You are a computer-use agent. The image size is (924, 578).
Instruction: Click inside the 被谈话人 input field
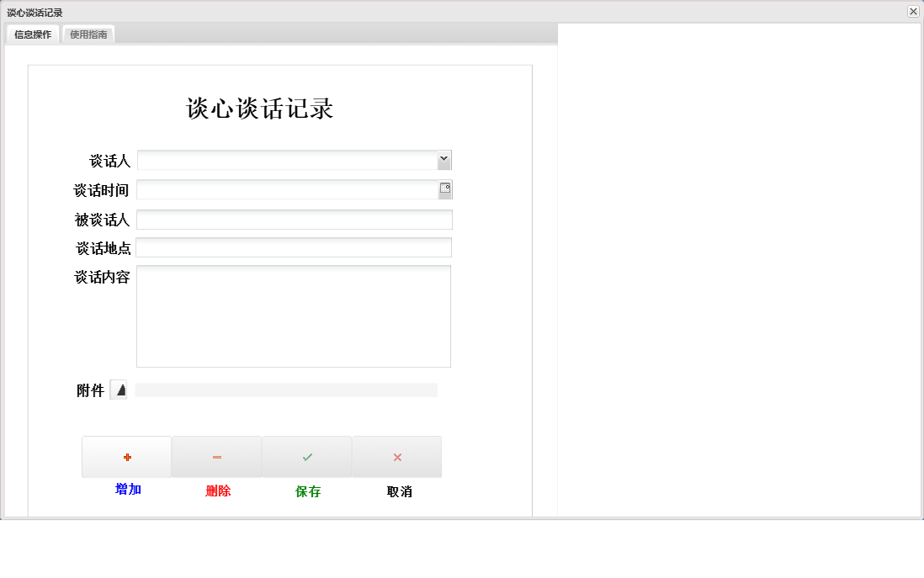294,219
